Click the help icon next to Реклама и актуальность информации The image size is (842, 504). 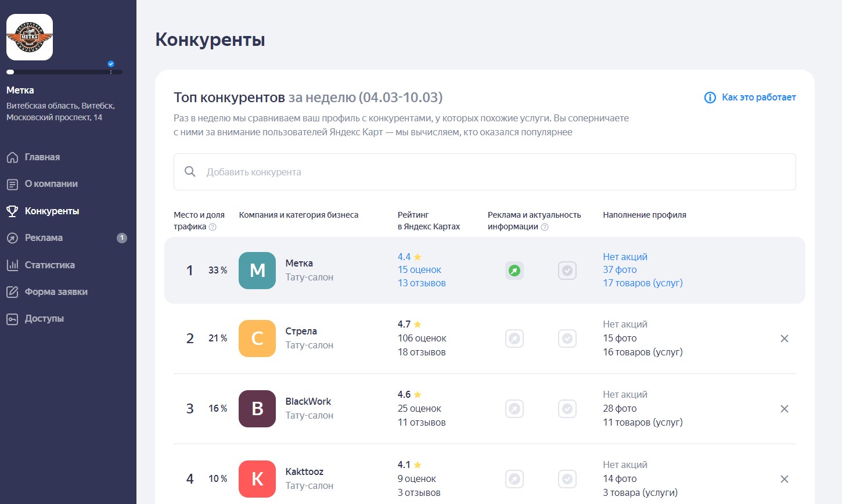click(x=545, y=227)
